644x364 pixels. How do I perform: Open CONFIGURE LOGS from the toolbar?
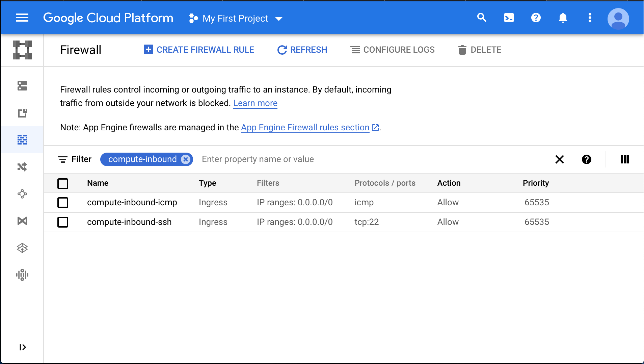click(393, 50)
